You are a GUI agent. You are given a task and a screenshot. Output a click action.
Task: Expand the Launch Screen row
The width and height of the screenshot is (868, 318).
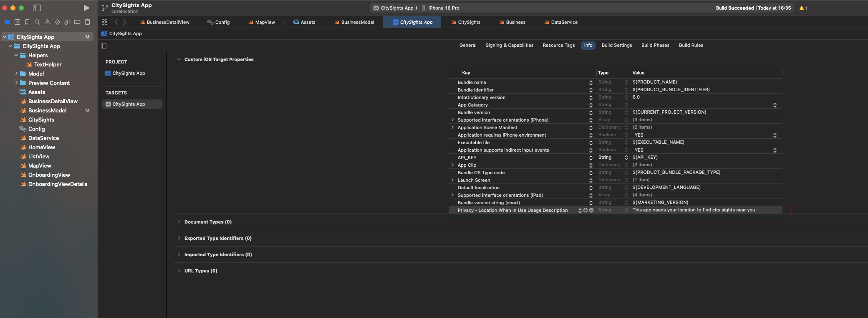(452, 180)
